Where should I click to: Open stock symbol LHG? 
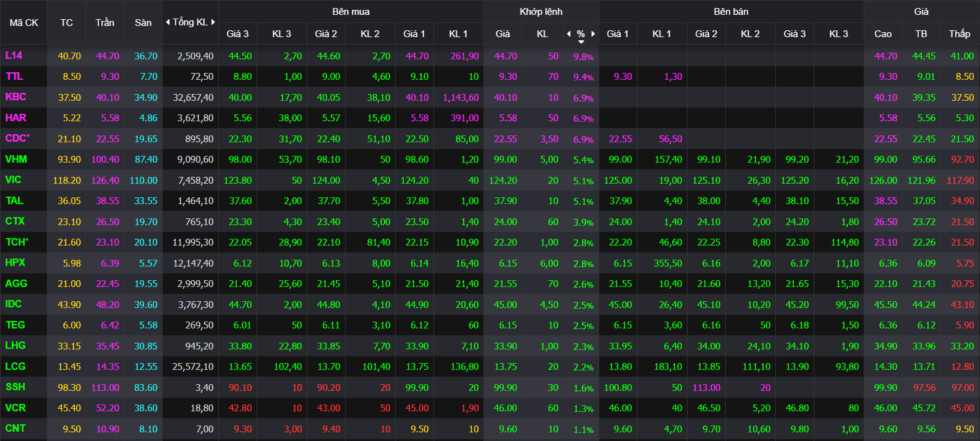[15, 346]
